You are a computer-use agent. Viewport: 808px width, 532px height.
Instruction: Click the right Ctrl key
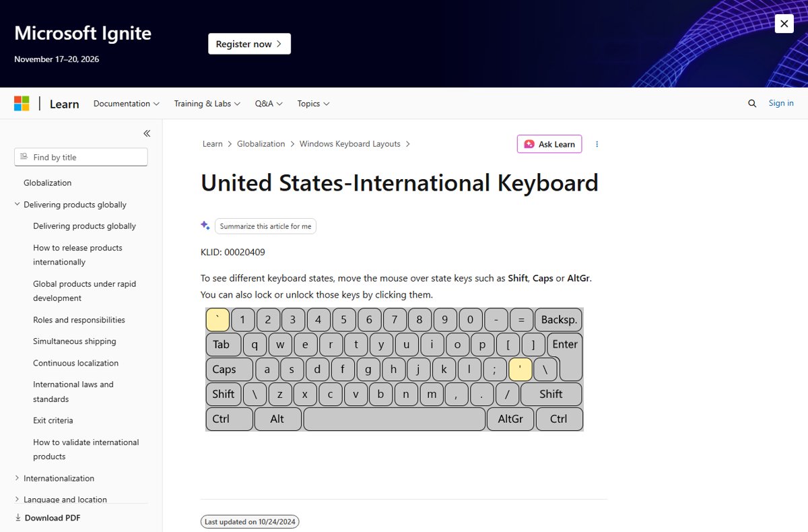559,419
